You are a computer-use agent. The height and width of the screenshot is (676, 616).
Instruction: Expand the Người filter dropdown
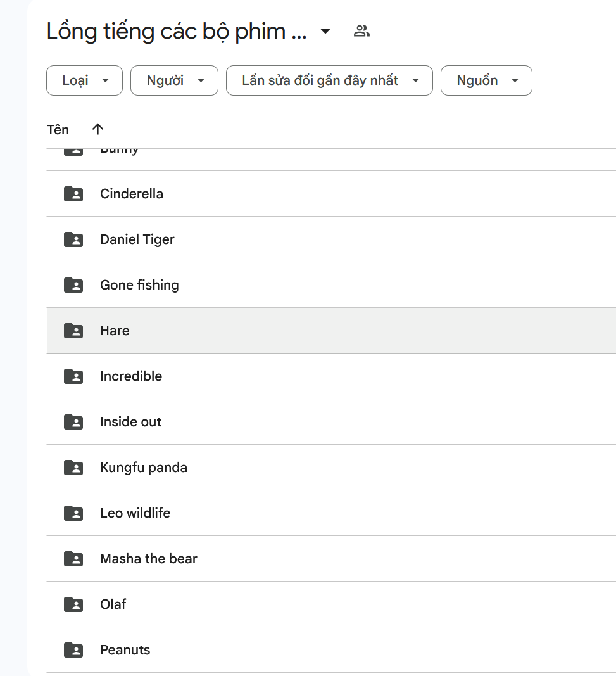pyautogui.click(x=174, y=80)
